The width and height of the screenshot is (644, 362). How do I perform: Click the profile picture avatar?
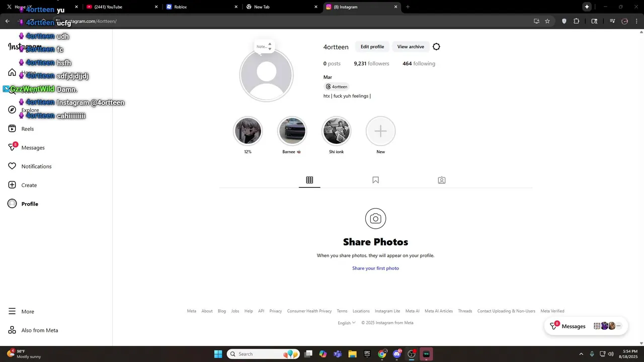click(x=266, y=75)
